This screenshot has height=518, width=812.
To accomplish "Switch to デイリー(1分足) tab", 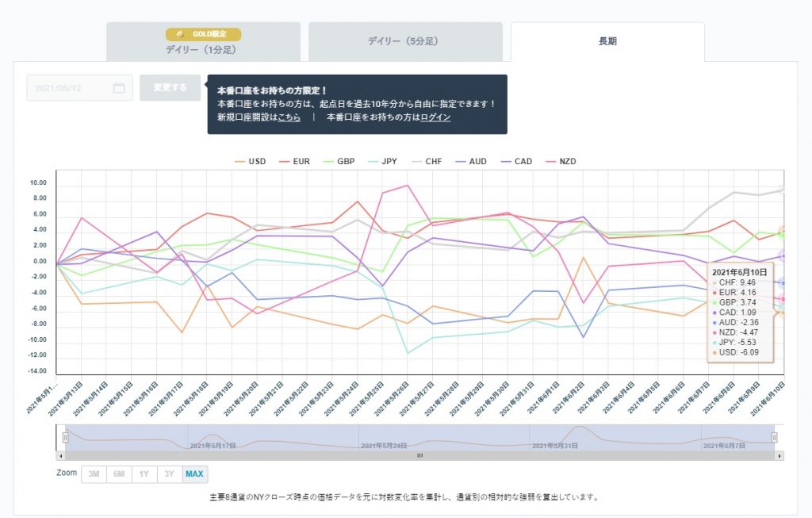I will pyautogui.click(x=204, y=42).
